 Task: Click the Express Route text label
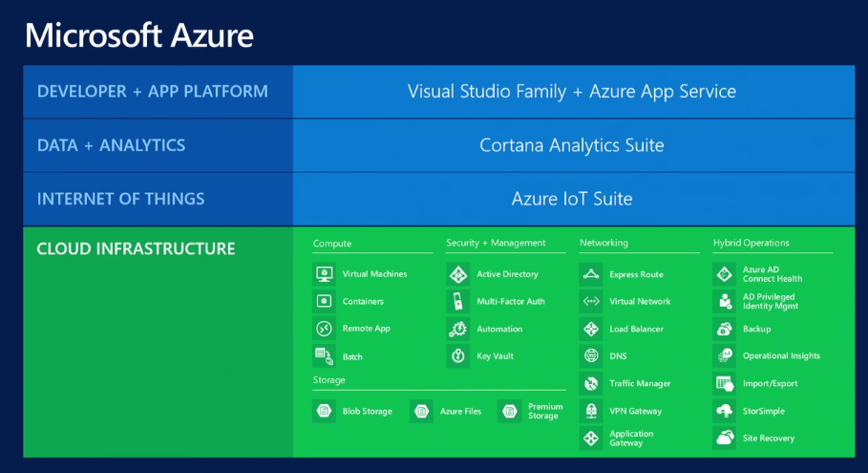[x=637, y=274]
